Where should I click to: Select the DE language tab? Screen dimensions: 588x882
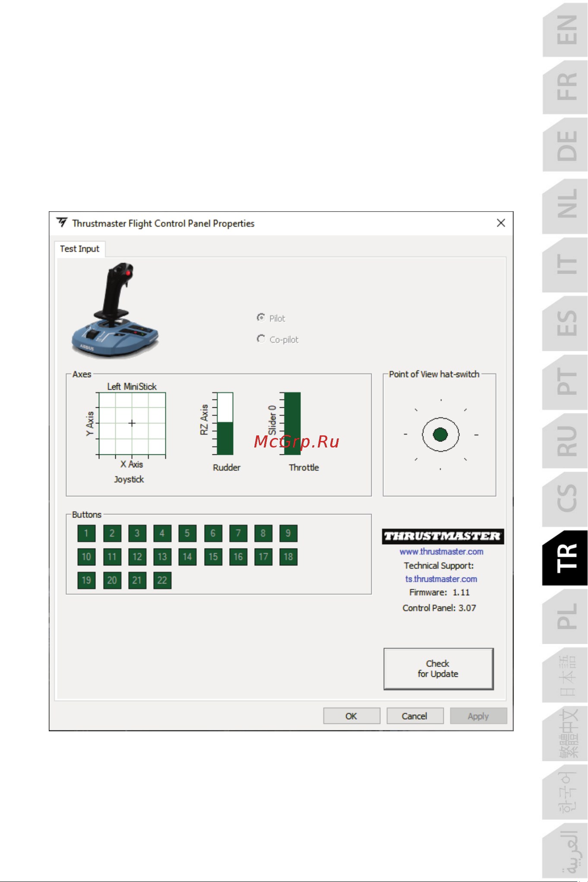[x=566, y=145]
